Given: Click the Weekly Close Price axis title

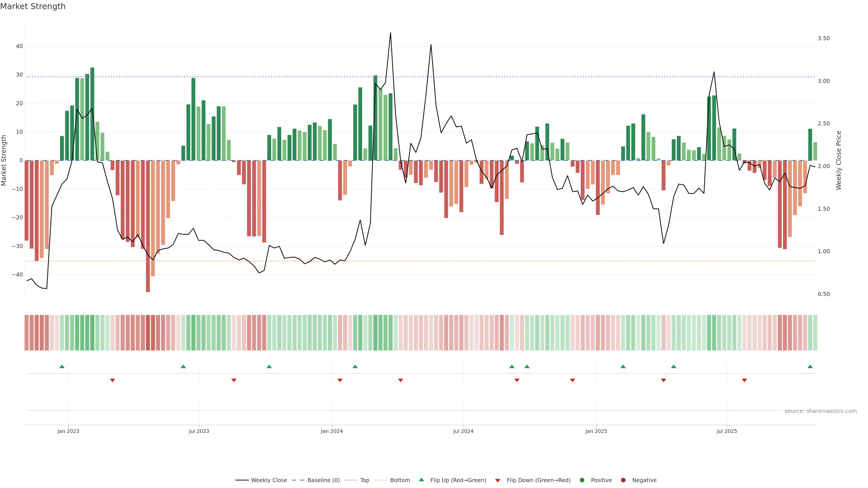Looking at the screenshot, I should coord(839,160).
